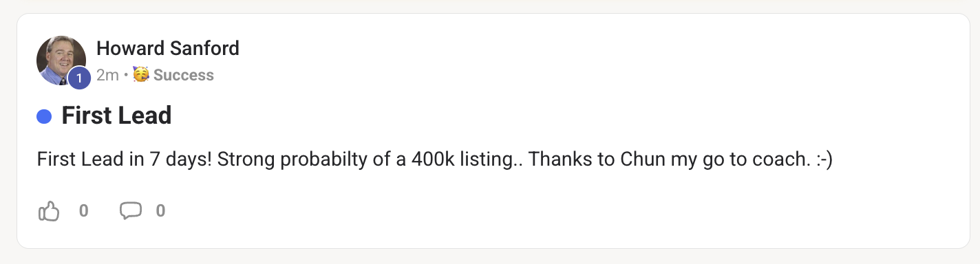Open Howard Sanford's name link
This screenshot has width=980, height=264.
pos(168,48)
